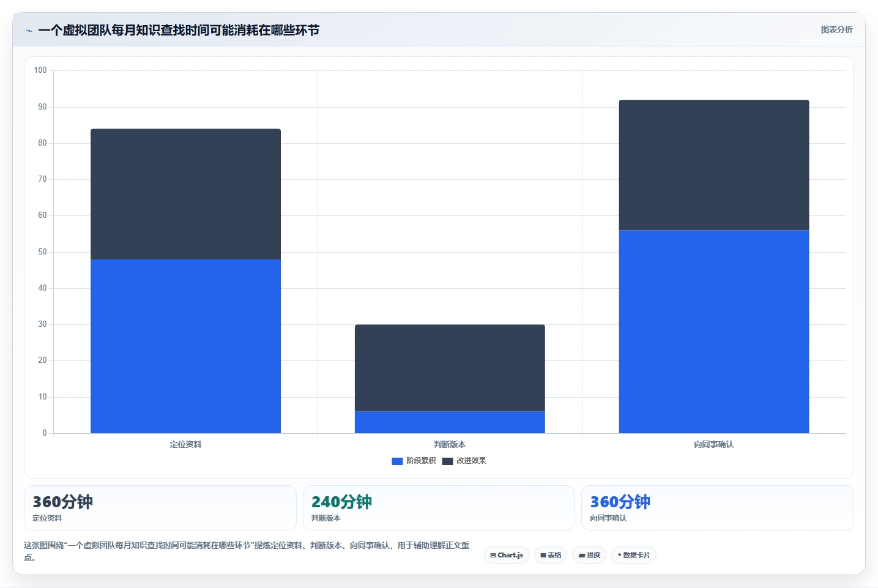Click the y-axis value 100

coord(40,70)
